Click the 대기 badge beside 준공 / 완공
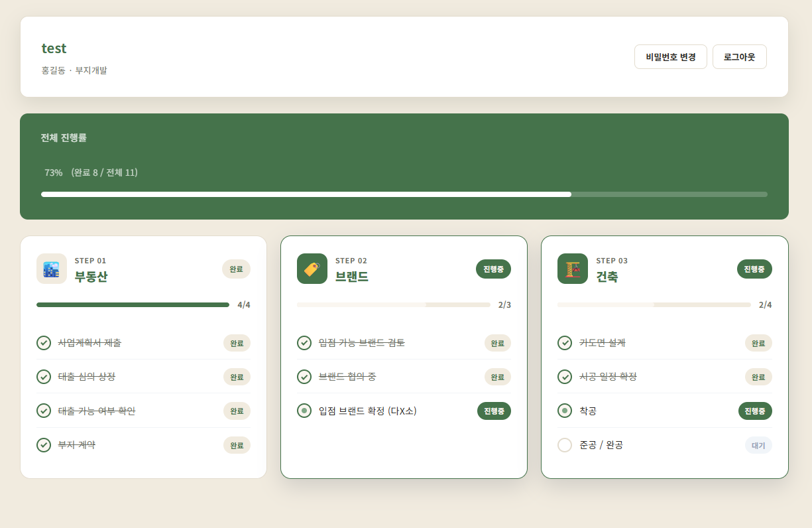This screenshot has height=528, width=812. point(758,446)
